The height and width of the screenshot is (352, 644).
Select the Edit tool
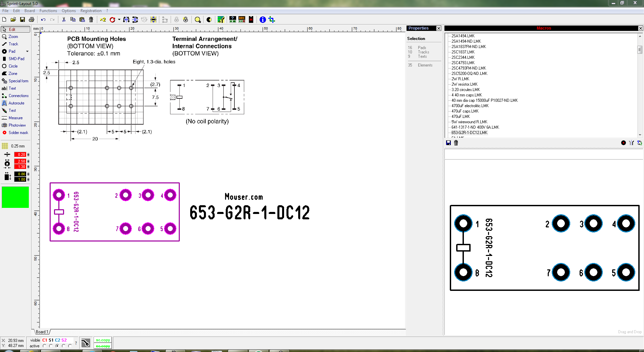pyautogui.click(x=15, y=30)
